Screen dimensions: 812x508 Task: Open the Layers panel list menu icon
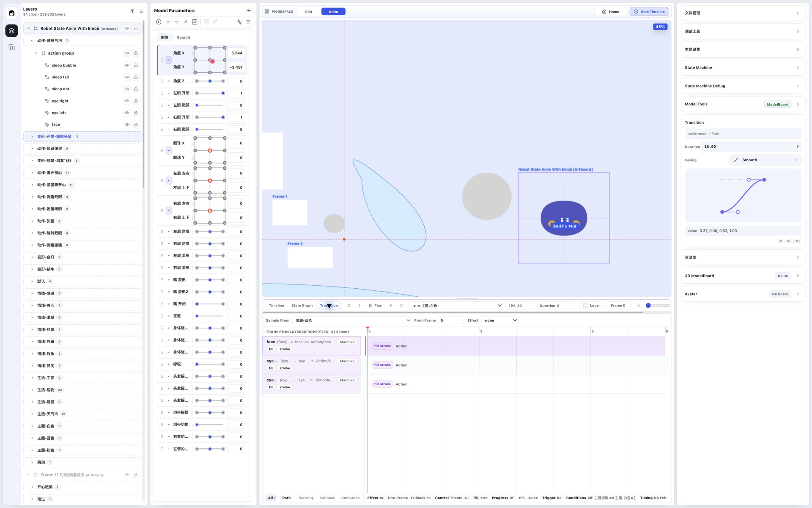point(142,11)
